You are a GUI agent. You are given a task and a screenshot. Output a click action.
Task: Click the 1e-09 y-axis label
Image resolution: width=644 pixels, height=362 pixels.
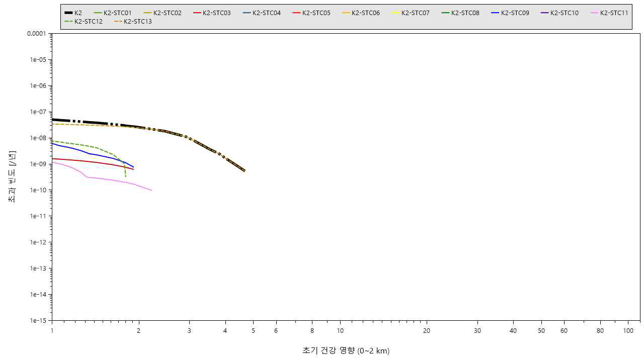(38, 164)
